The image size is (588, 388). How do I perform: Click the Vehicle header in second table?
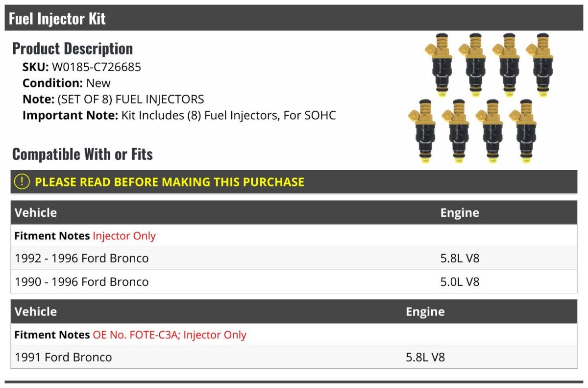pos(36,311)
